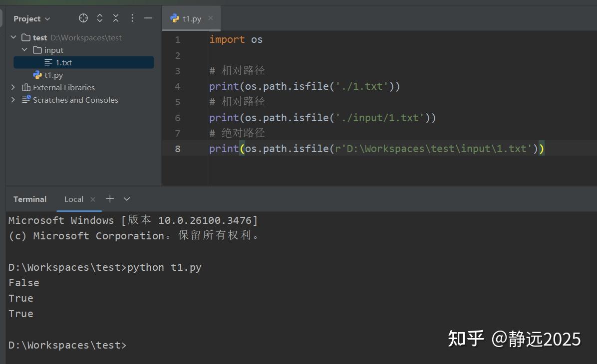The image size is (597, 364).
Task: Collapse the test project node
Action: click(x=13, y=37)
